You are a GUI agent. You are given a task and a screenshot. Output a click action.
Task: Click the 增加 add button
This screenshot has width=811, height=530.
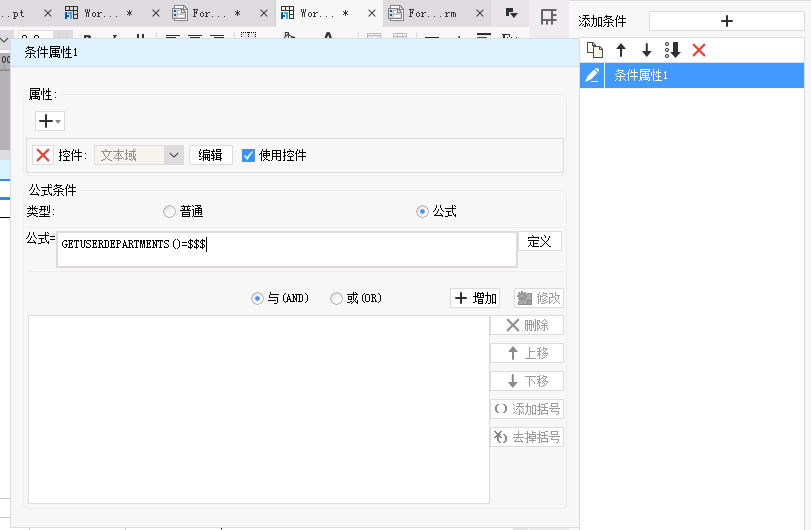coord(475,298)
